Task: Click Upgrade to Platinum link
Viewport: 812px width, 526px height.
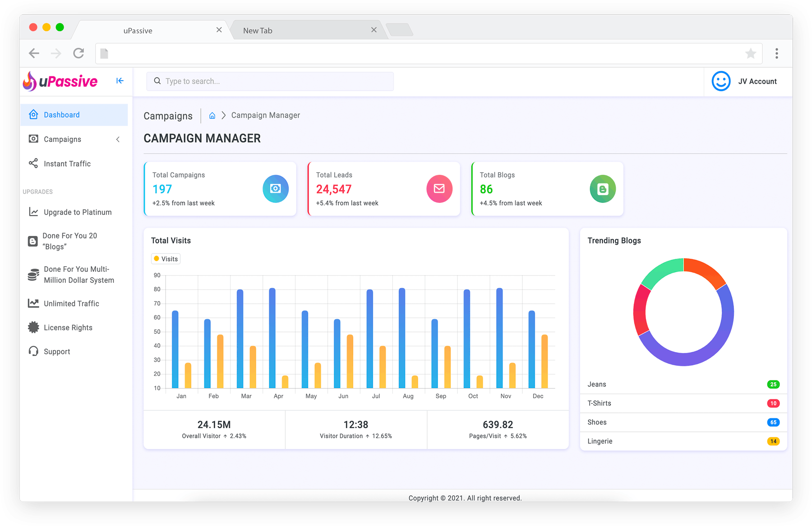Action: point(77,212)
